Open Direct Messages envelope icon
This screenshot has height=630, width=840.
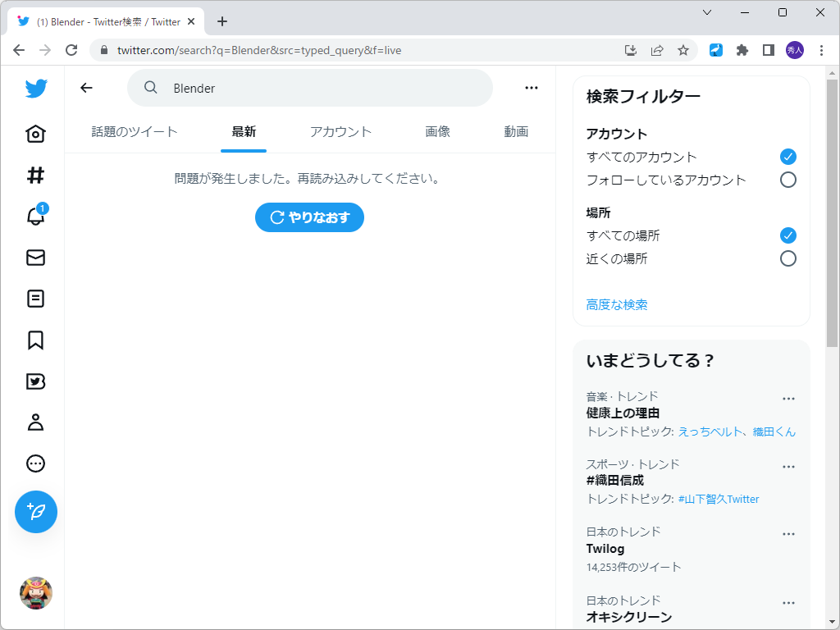35,258
